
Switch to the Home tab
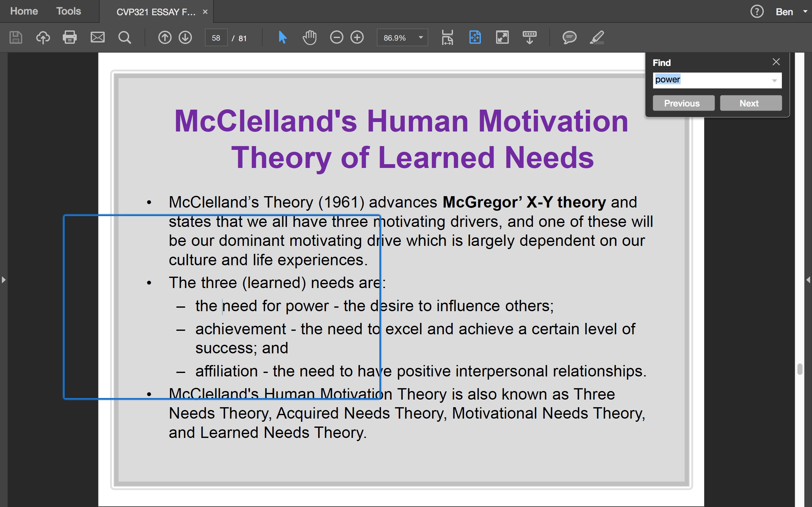coord(24,11)
